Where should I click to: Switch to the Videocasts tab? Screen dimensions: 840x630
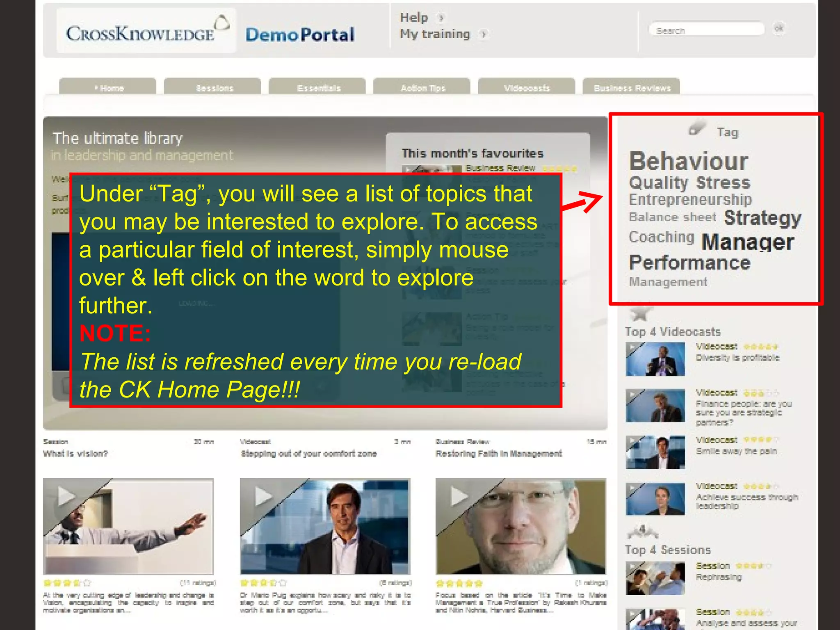pyautogui.click(x=527, y=87)
